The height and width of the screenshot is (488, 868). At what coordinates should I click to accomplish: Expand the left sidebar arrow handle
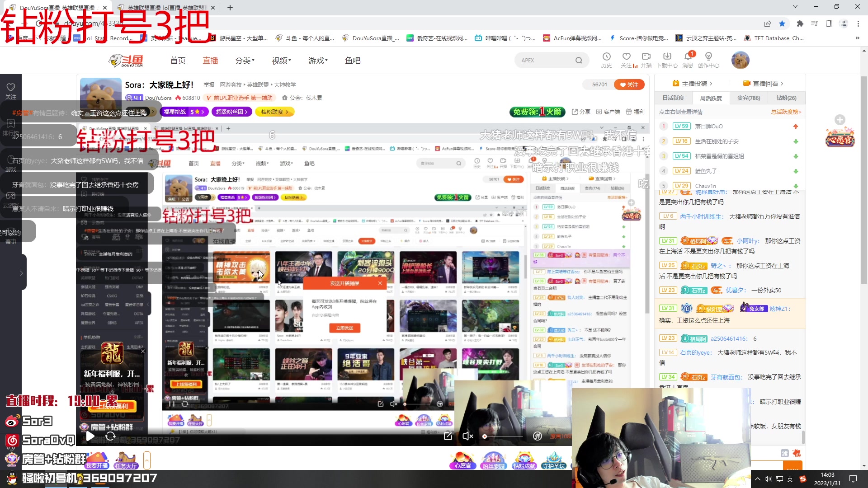tap(22, 273)
